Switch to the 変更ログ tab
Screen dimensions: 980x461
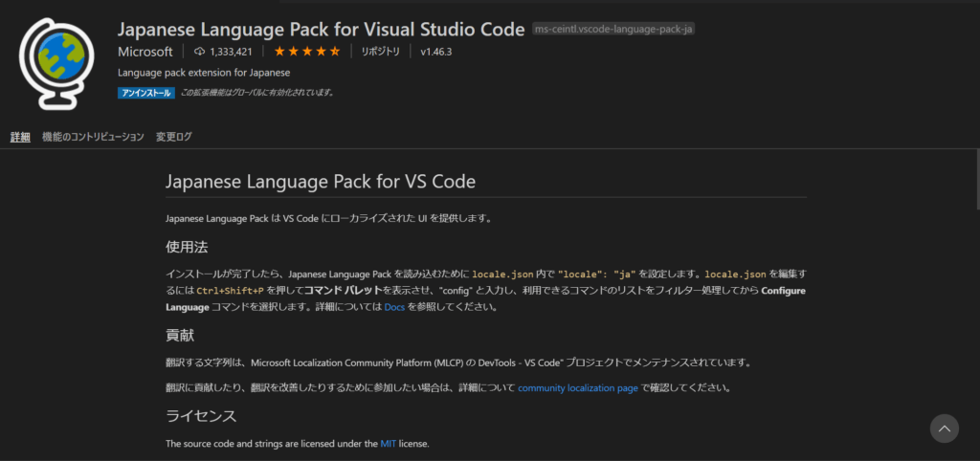click(174, 137)
